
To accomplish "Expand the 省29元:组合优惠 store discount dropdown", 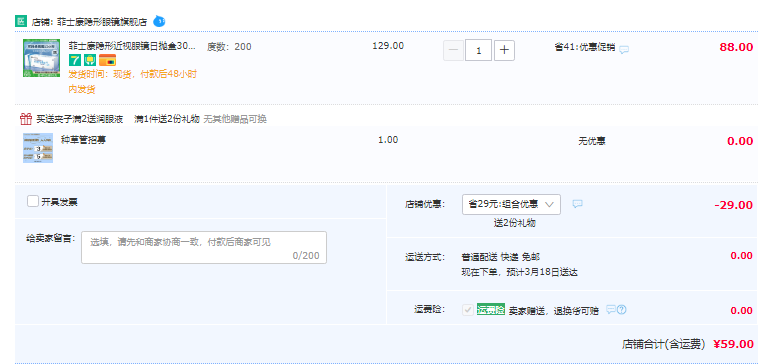I will [511, 204].
